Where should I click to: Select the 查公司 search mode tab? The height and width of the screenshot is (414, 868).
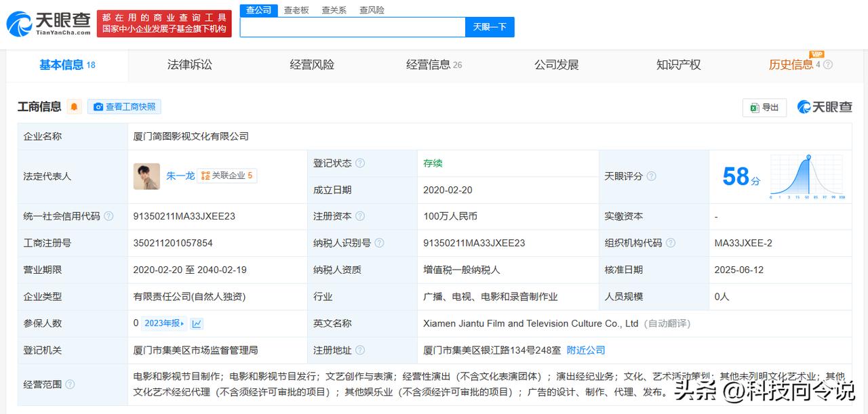point(258,10)
